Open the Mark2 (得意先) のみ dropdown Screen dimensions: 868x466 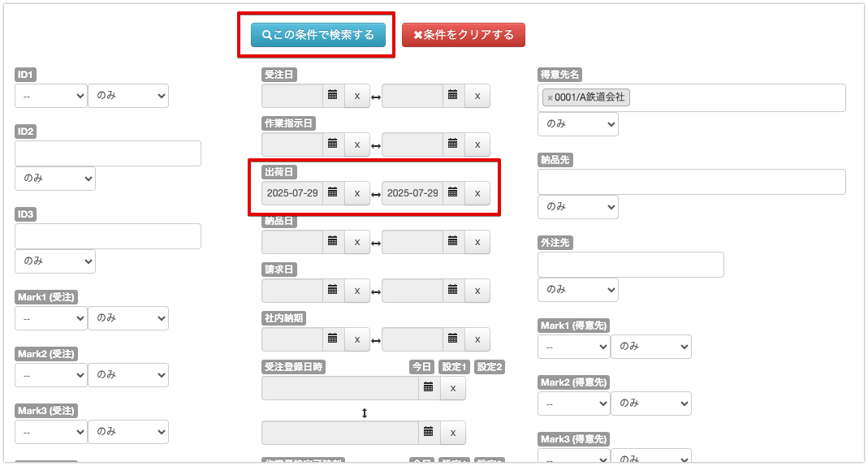tap(650, 403)
